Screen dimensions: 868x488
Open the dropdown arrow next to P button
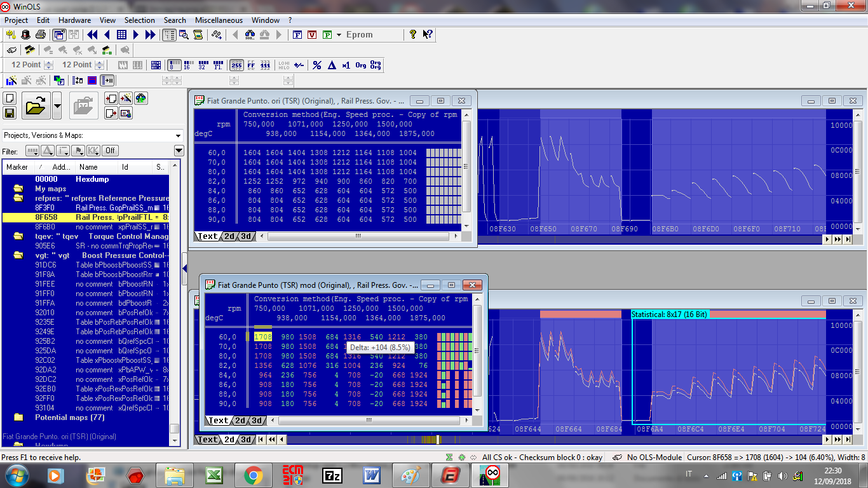tap(339, 34)
